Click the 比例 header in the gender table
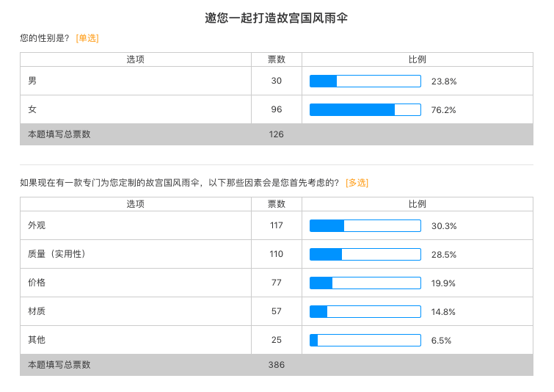This screenshot has width=554, height=392. (x=418, y=59)
